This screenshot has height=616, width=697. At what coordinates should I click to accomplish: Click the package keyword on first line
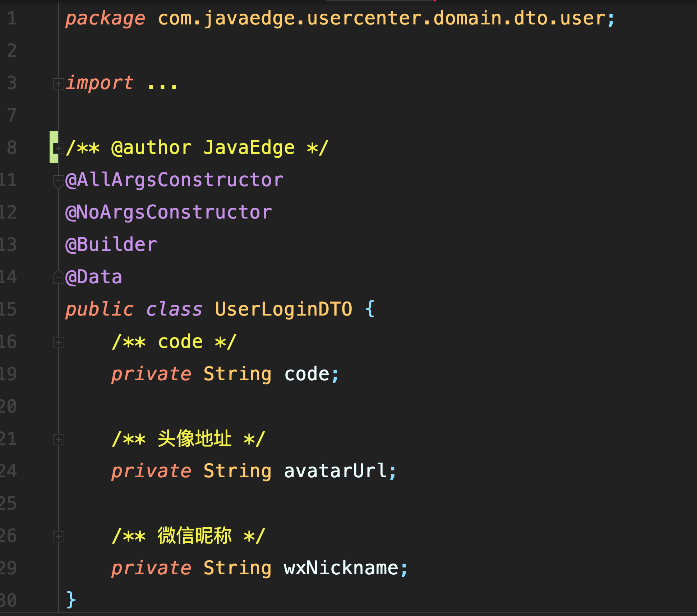[x=105, y=18]
